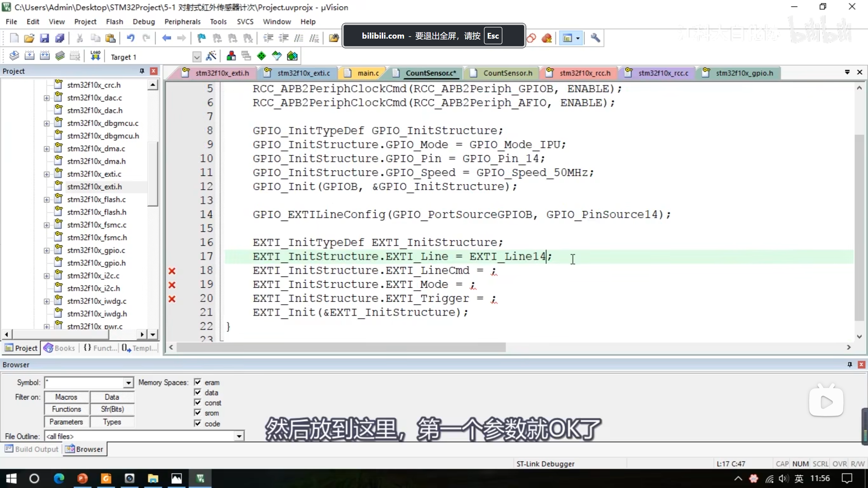Image resolution: width=868 pixels, height=488 pixels.
Task: Click the Download (LOAD) to flash icon
Action: 95,56
